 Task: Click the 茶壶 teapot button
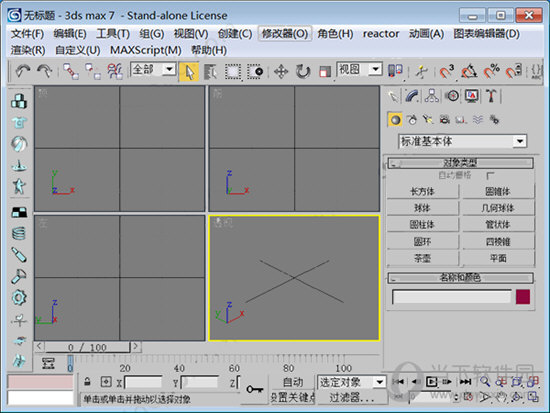(x=423, y=259)
